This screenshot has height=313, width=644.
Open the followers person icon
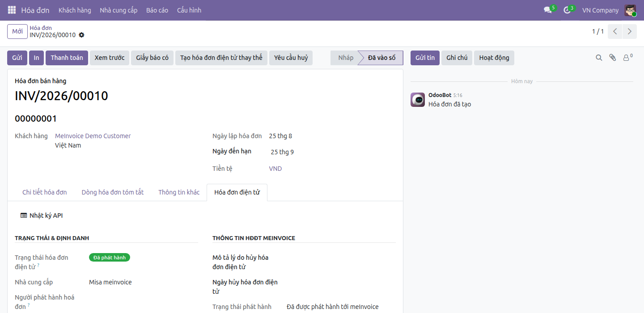[627, 58]
